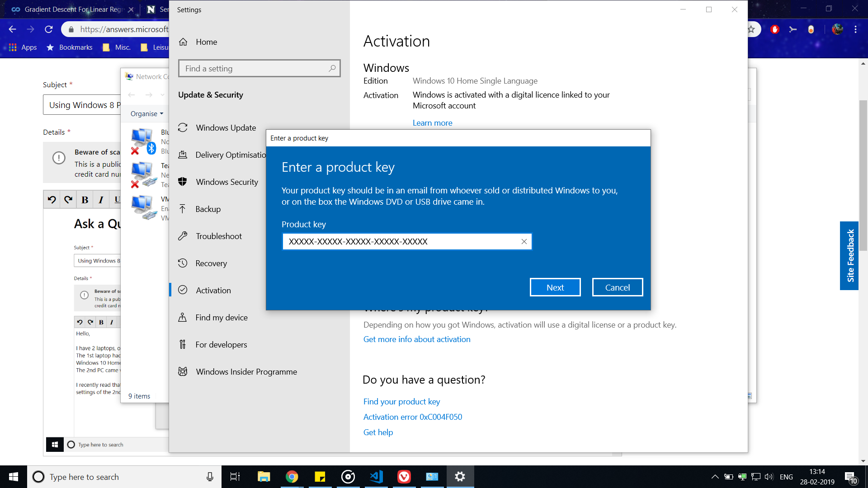
Task: Open the Find your product key link
Action: (x=401, y=402)
